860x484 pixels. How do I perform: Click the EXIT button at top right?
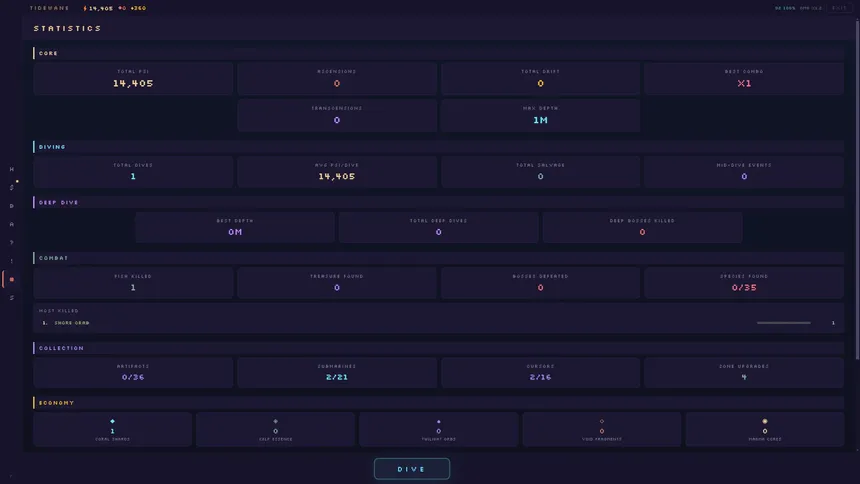839,8
